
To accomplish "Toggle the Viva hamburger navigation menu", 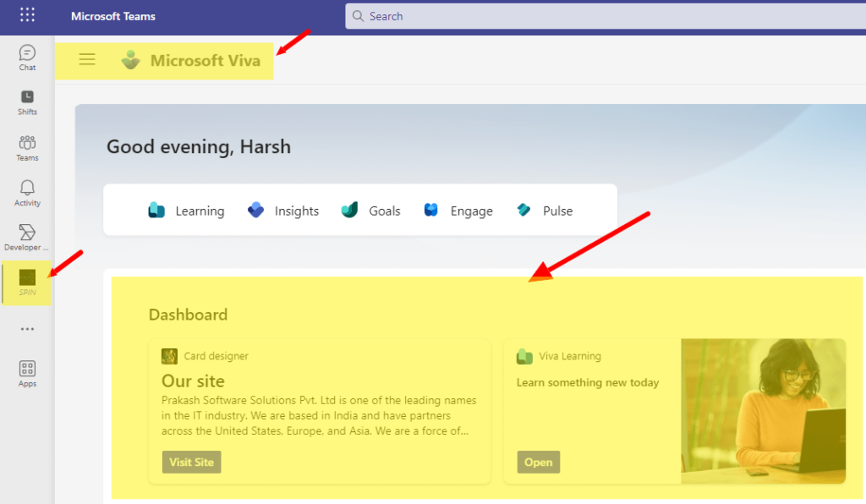I will (x=87, y=60).
